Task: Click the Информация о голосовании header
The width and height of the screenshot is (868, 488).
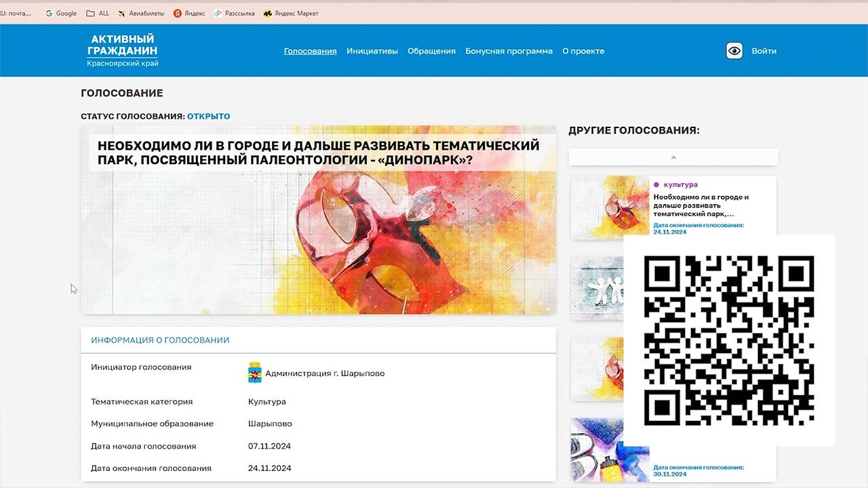Action: pyautogui.click(x=160, y=340)
